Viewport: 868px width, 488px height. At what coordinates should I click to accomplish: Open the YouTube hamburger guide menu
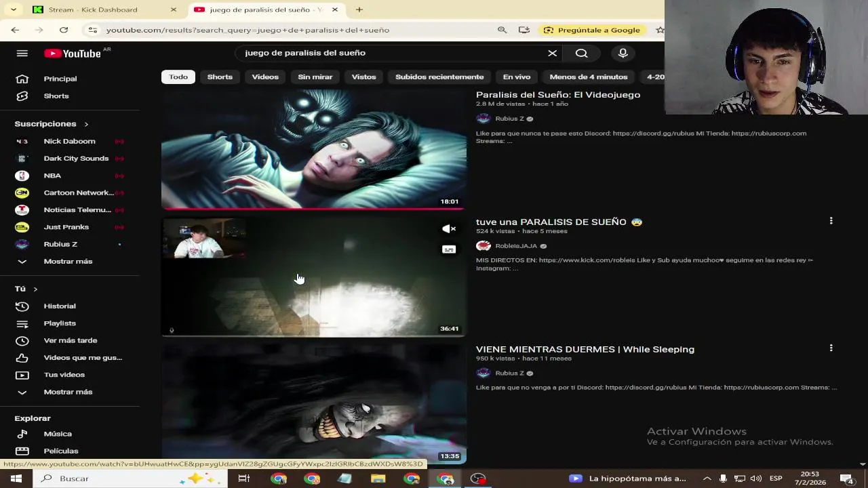click(x=22, y=54)
